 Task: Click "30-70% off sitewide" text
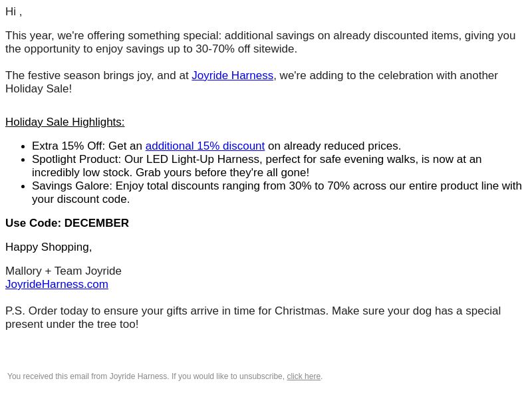pos(246,49)
